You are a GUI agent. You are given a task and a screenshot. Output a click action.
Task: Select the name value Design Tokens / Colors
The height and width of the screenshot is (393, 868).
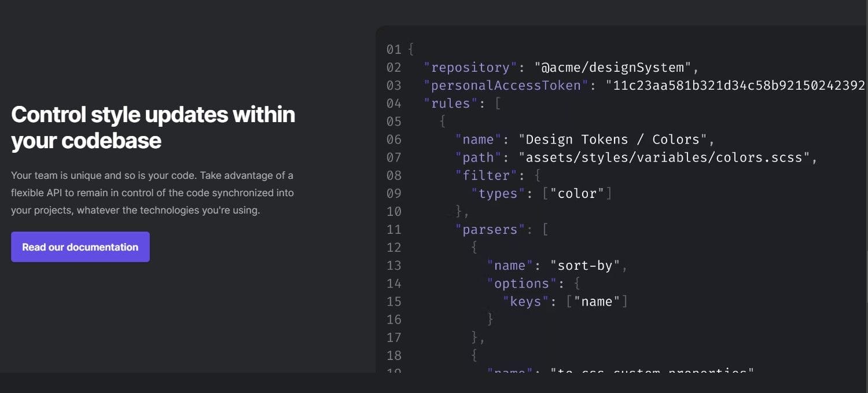(x=616, y=139)
